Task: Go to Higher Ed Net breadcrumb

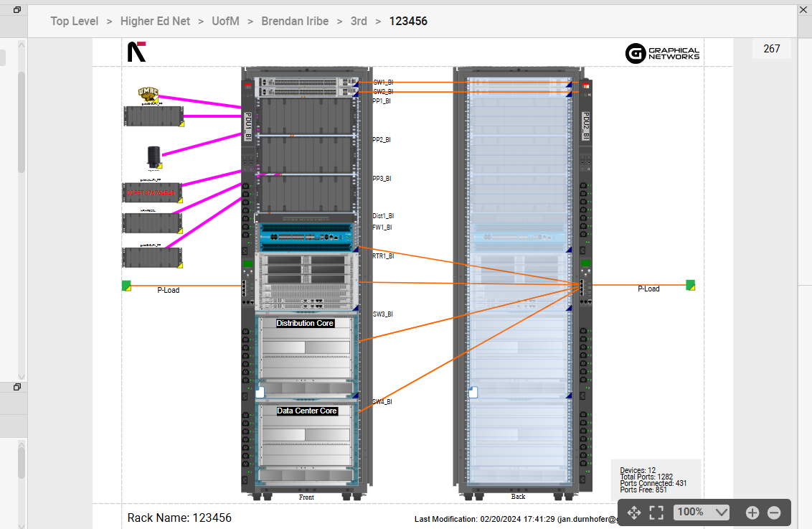Action: (x=155, y=22)
